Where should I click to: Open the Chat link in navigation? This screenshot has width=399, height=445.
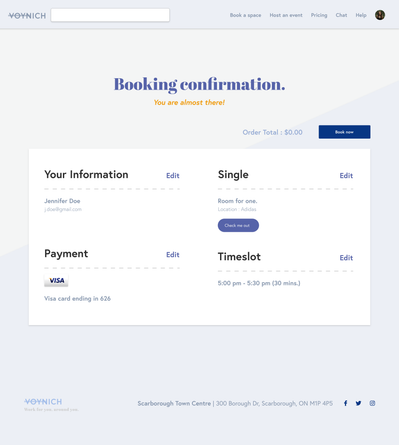coord(341,15)
